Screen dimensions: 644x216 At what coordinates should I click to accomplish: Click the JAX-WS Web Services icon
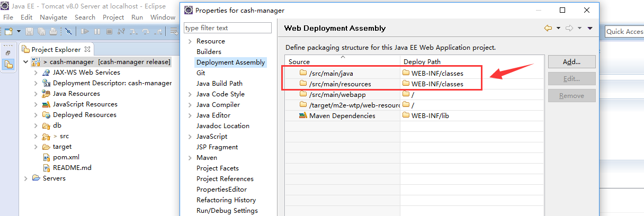click(46, 73)
